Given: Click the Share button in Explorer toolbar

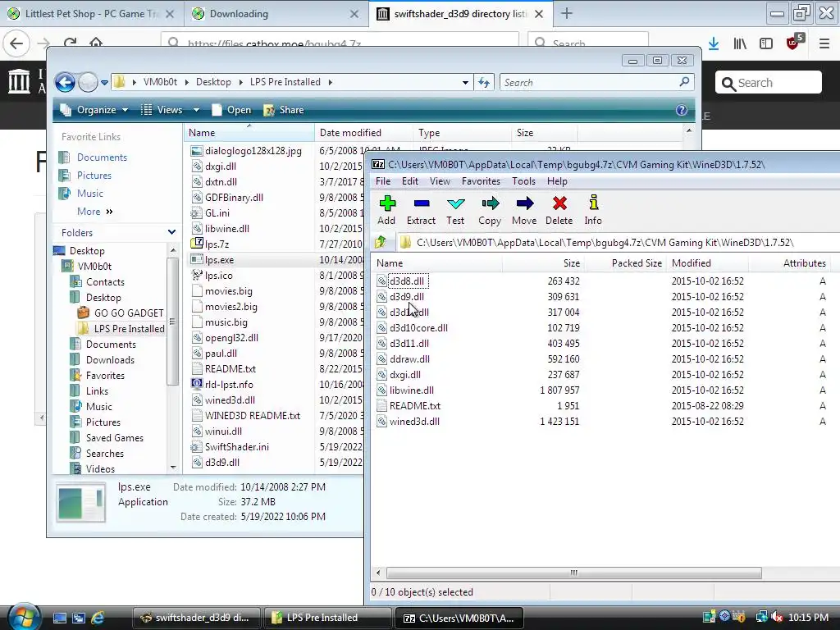Looking at the screenshot, I should coord(284,110).
